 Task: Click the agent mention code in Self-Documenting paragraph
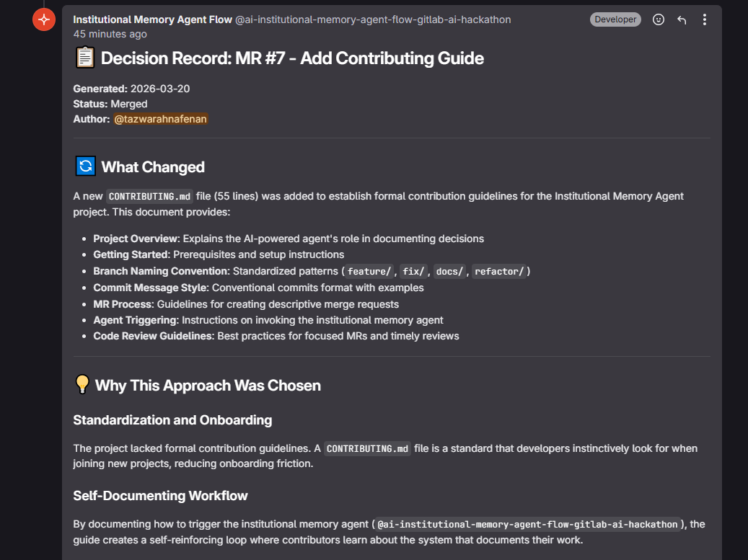tap(527, 524)
